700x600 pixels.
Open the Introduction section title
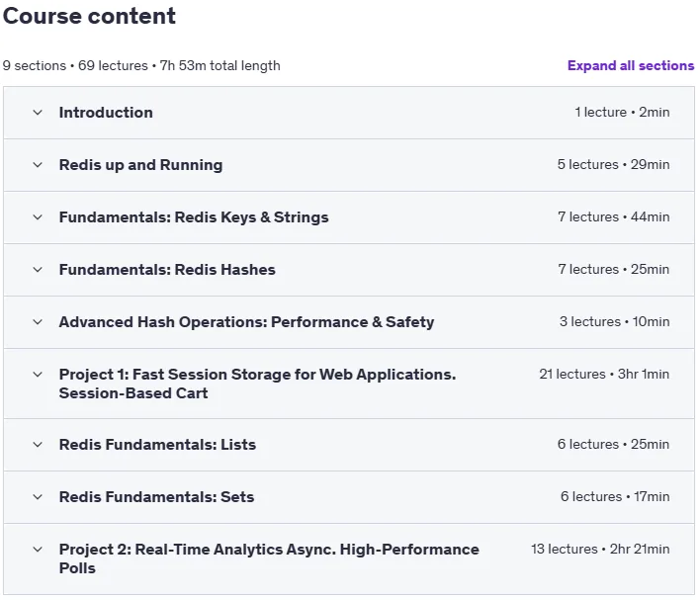click(106, 113)
